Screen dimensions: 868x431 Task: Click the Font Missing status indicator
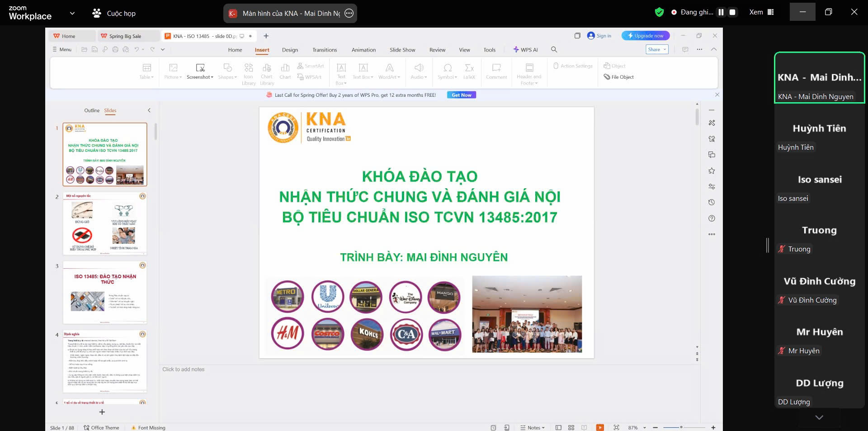tap(148, 427)
